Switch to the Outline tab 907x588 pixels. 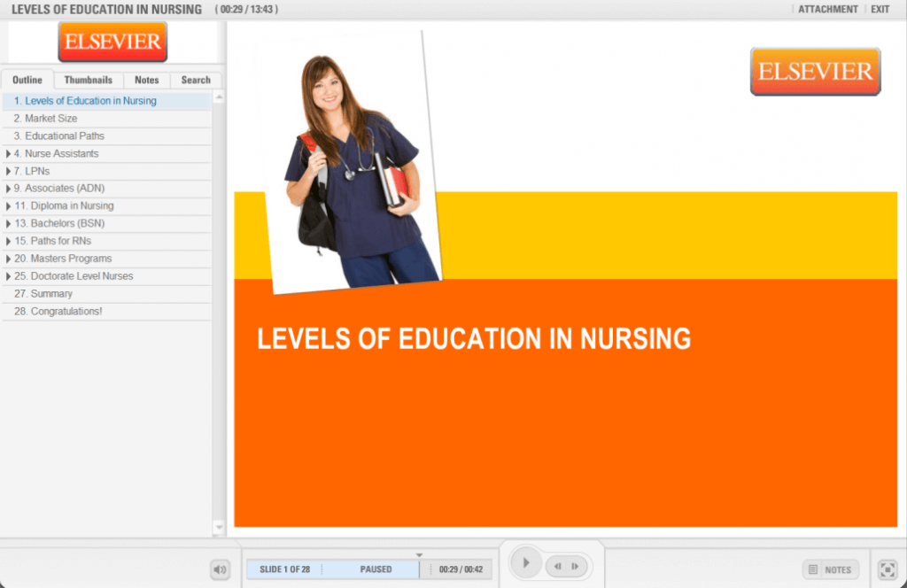[27, 80]
